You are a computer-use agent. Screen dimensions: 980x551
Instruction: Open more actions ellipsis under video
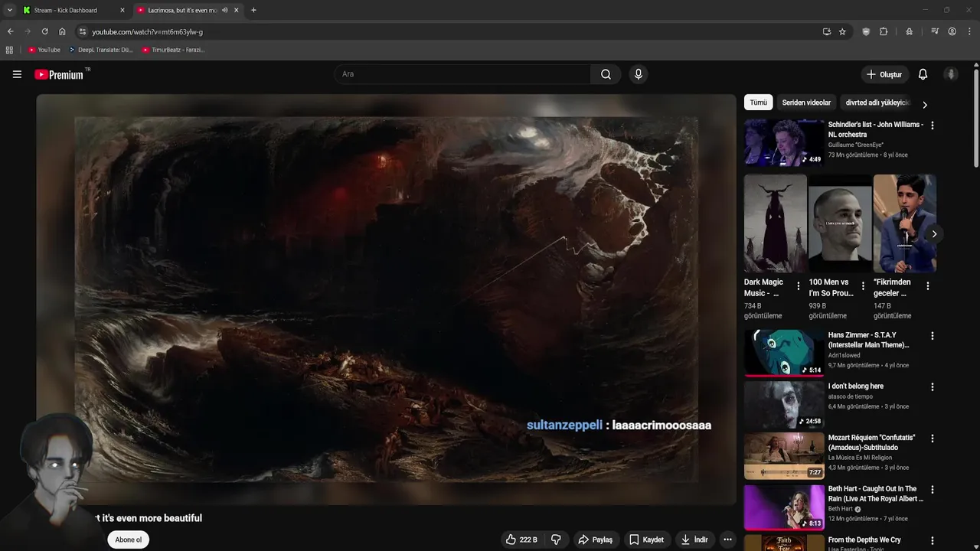(727, 540)
